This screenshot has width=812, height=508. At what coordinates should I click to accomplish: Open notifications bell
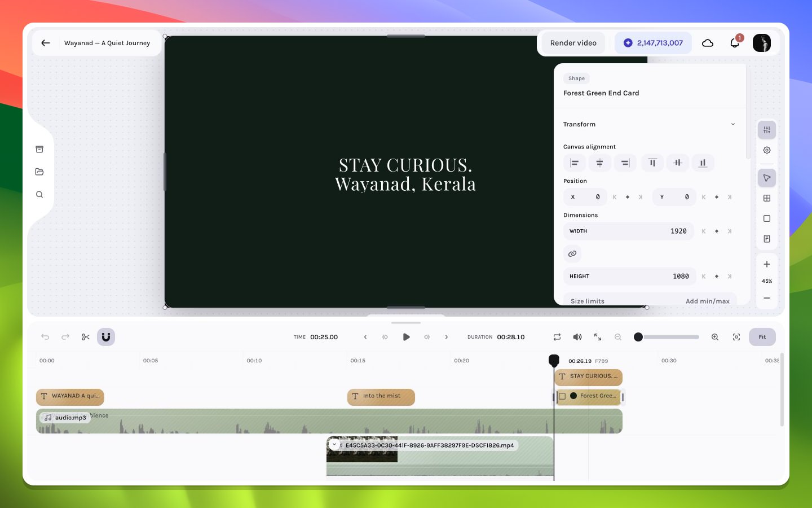pos(735,43)
